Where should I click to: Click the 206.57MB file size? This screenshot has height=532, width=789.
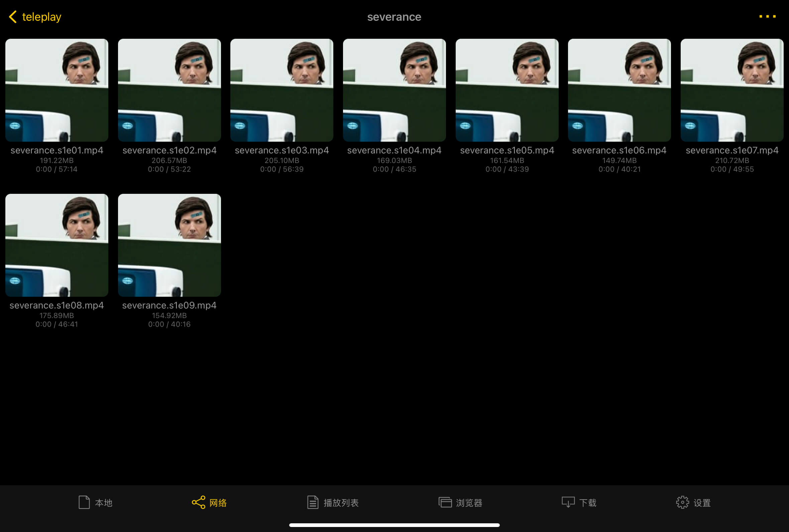(170, 160)
